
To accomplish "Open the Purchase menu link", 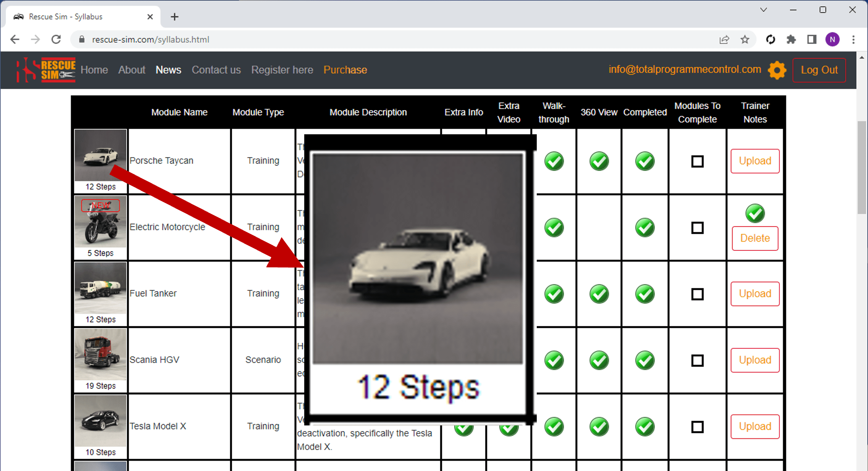I will coord(345,70).
